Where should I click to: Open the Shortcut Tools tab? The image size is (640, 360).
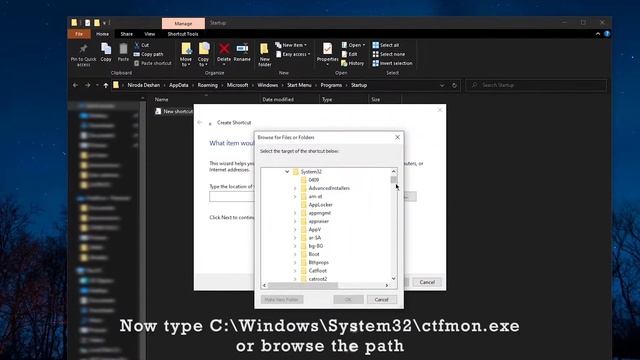183,34
